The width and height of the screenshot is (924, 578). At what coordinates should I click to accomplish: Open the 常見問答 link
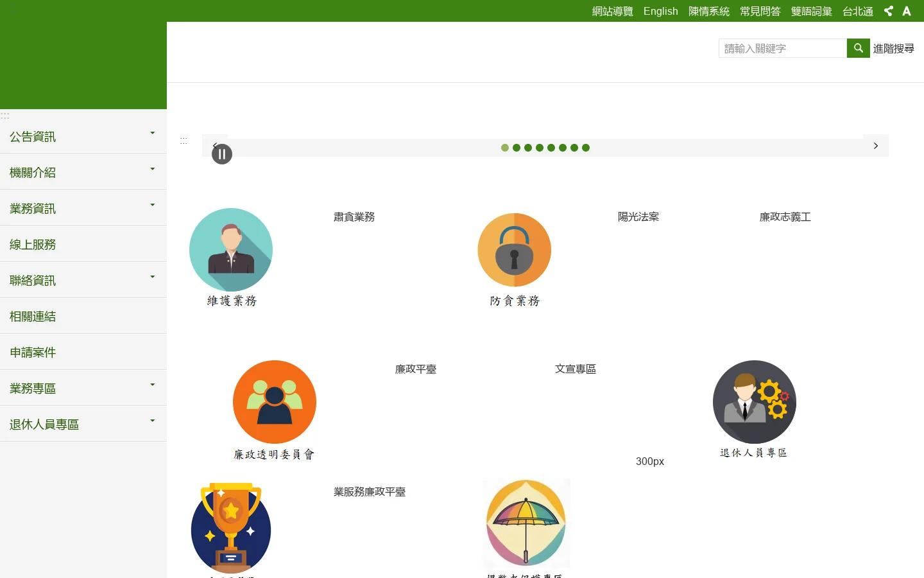(x=760, y=11)
